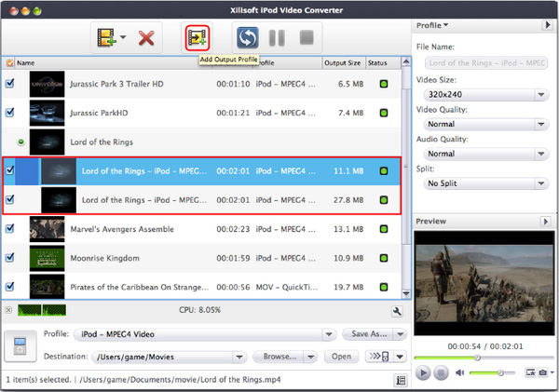The height and width of the screenshot is (392, 559).
Task: Play the preview video
Action: pyautogui.click(x=423, y=372)
